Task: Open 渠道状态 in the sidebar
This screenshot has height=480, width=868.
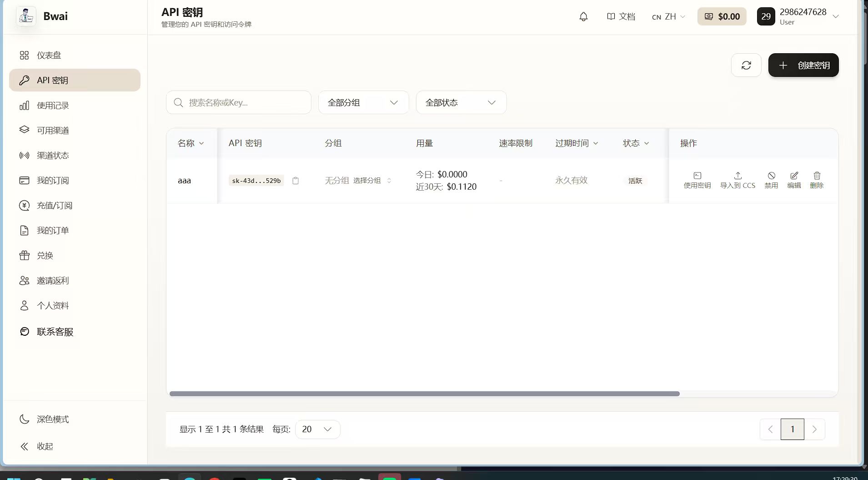Action: (x=75, y=156)
